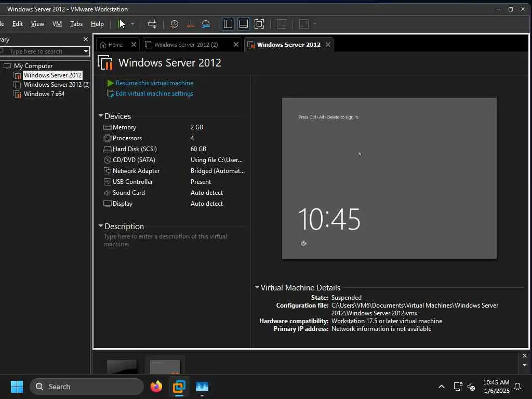Click the revert to snapshot icon
Viewport: 532px width, 399px height.
[190, 24]
